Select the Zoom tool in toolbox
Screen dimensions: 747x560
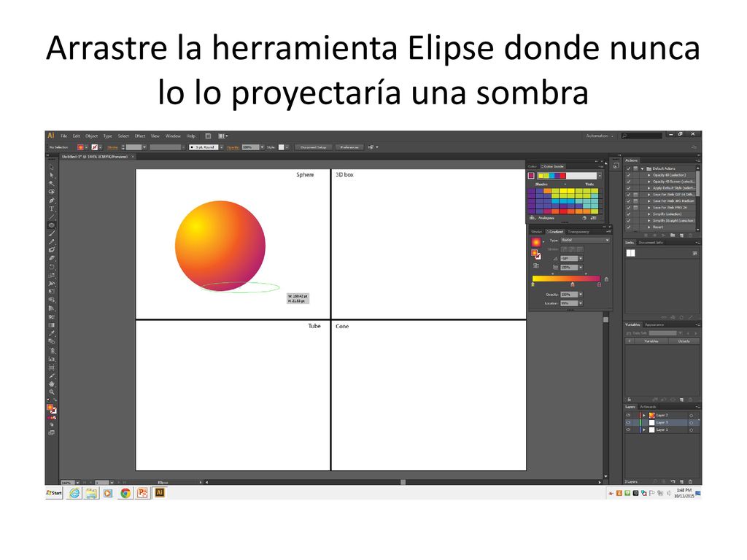(52, 392)
